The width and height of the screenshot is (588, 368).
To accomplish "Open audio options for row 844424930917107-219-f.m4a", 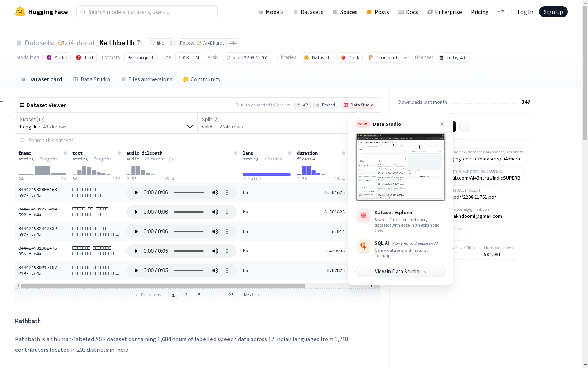I will pyautogui.click(x=227, y=270).
